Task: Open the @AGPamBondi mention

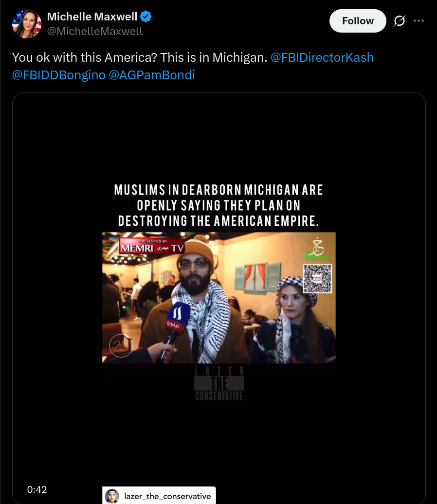Action: pyautogui.click(x=152, y=75)
